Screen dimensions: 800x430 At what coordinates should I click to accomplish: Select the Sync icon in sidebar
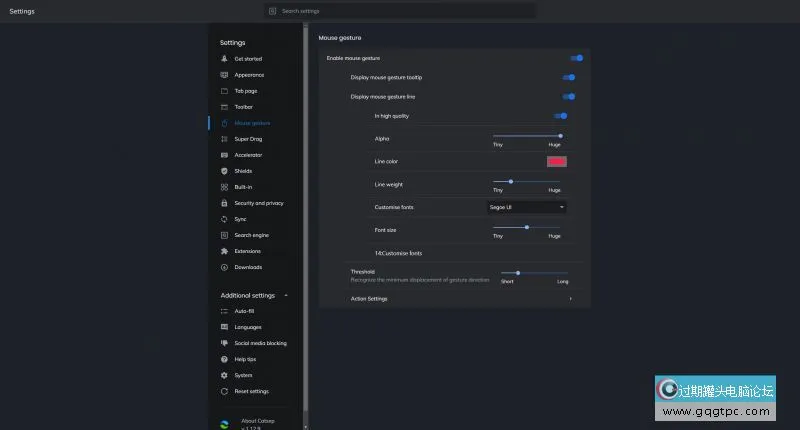point(224,219)
